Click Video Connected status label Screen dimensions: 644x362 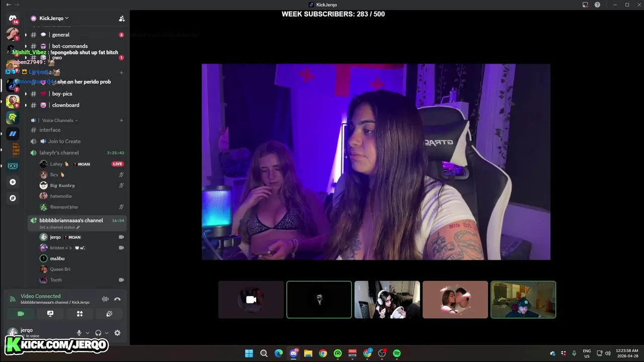point(40,296)
